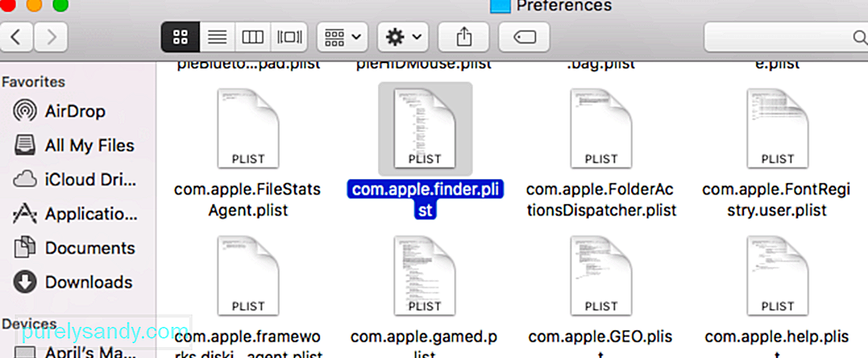Click the Applications sidebar icon
The height and width of the screenshot is (358, 868).
[x=25, y=213]
